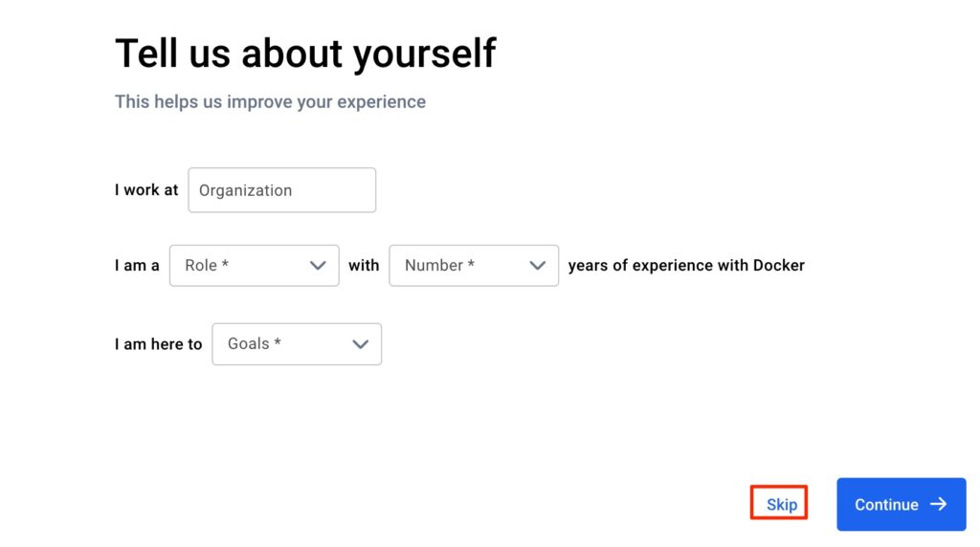Click the 'Tell us about yourself' heading

tap(305, 54)
